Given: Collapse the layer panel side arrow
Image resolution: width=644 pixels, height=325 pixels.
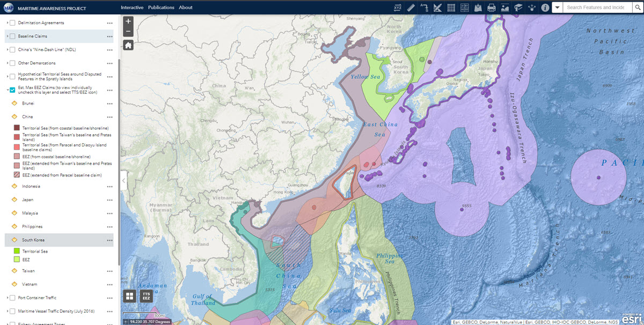Looking at the screenshot, I should [123, 181].
